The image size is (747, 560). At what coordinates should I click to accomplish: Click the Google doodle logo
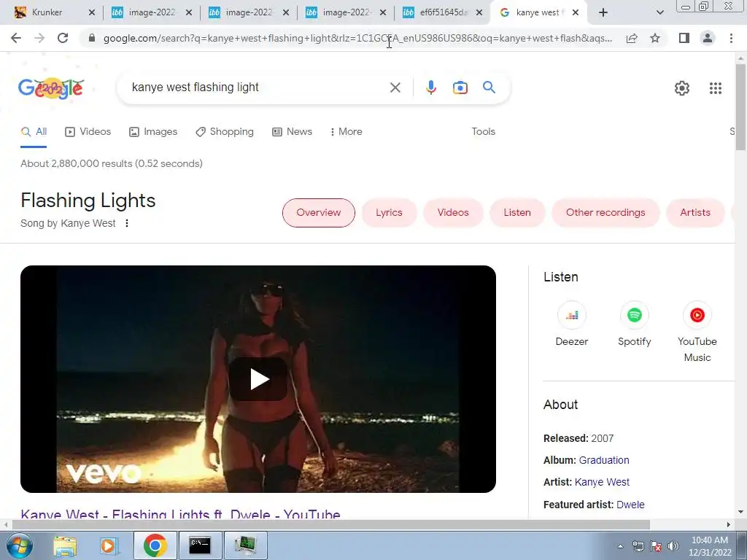tap(51, 88)
